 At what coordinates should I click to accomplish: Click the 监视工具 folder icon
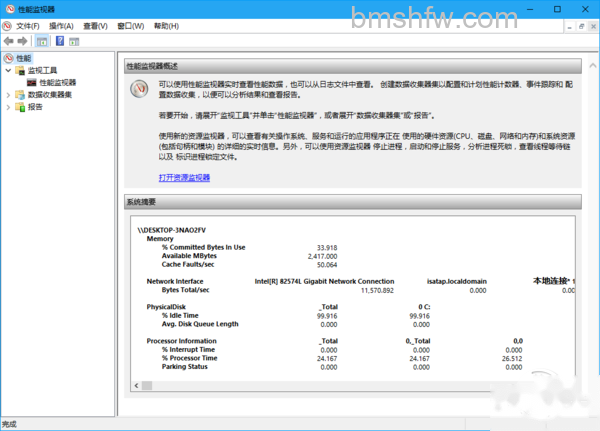click(x=20, y=70)
